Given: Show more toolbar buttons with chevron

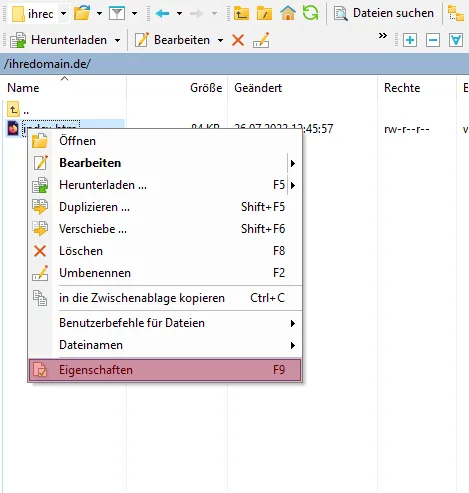Looking at the screenshot, I should [383, 35].
